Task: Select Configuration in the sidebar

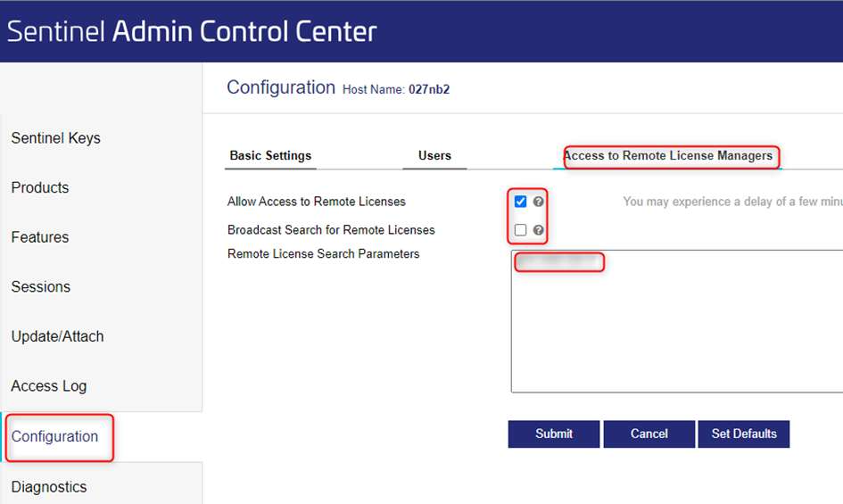Action: pyautogui.click(x=54, y=436)
